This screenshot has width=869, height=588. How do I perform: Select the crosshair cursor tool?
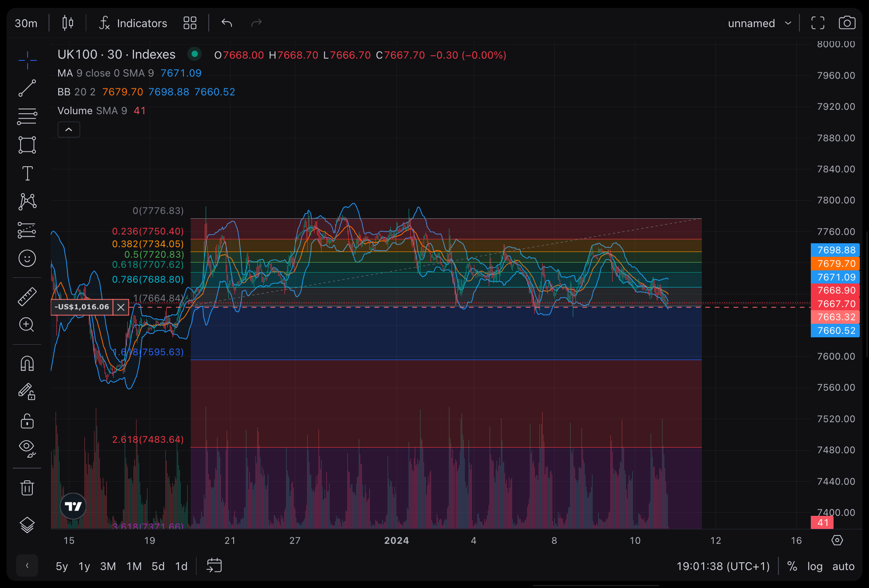click(27, 60)
